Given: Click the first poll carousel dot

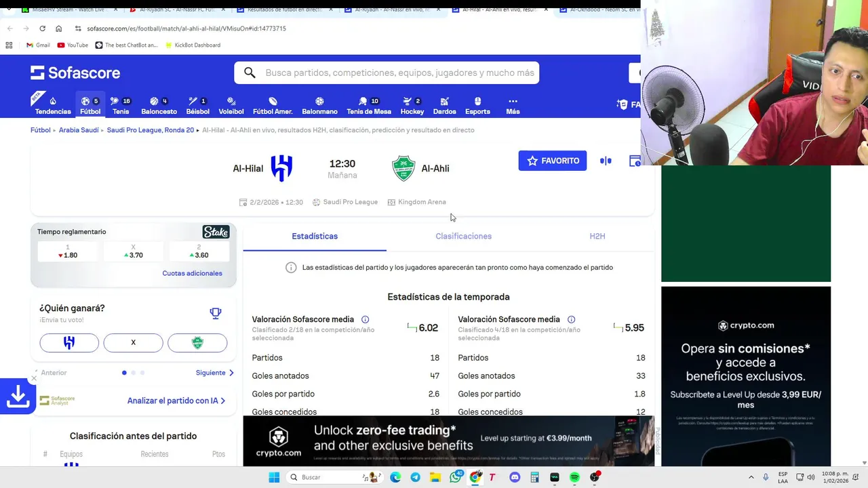Looking at the screenshot, I should [x=124, y=373].
